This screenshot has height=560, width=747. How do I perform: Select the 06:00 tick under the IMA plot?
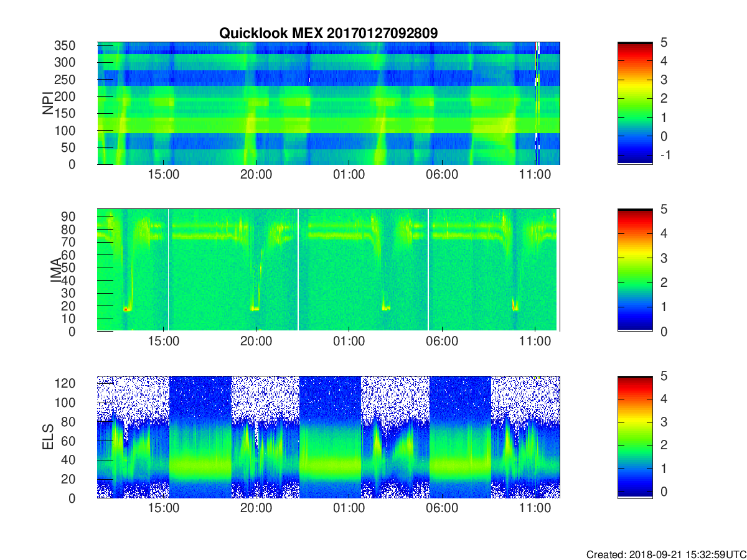tap(441, 342)
